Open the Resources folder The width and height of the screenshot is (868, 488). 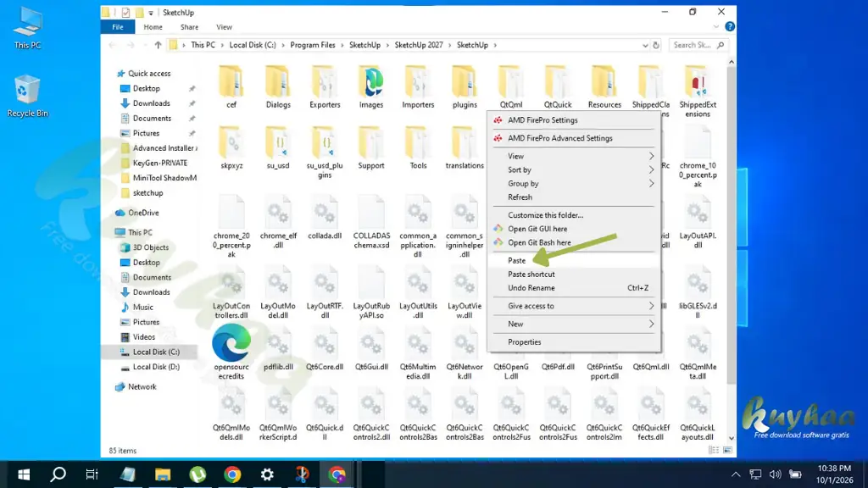click(x=604, y=87)
